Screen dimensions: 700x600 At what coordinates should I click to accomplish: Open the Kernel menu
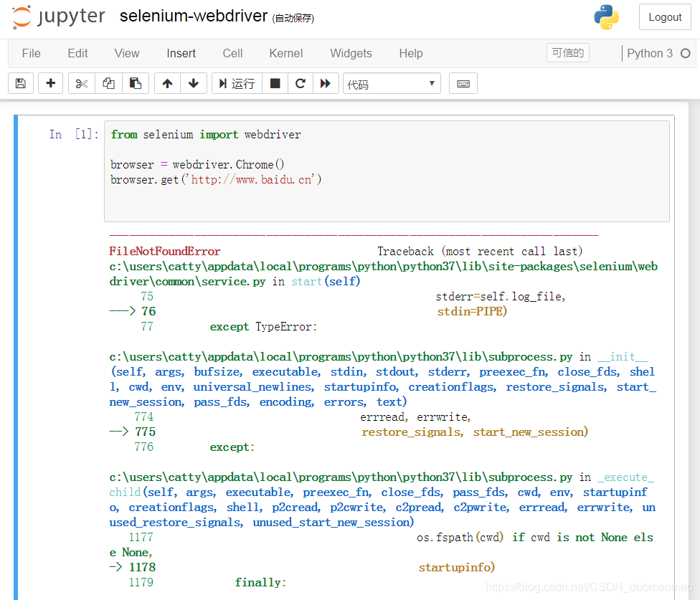pyautogui.click(x=285, y=54)
